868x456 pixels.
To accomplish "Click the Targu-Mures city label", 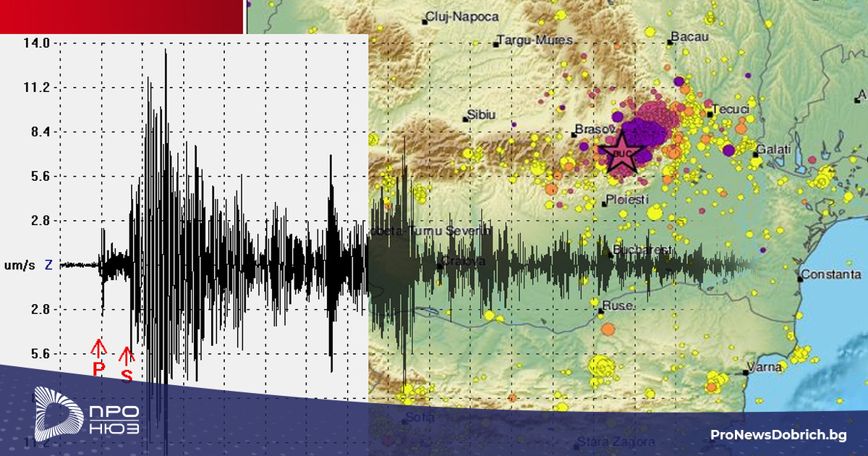I will 537,41.
